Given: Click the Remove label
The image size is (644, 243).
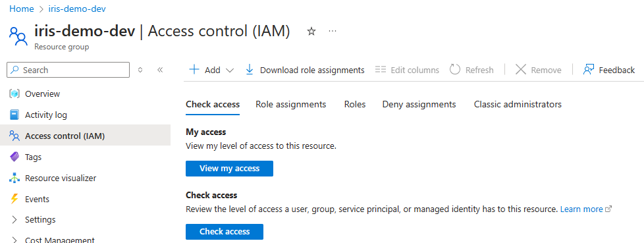Looking at the screenshot, I should coord(547,70).
